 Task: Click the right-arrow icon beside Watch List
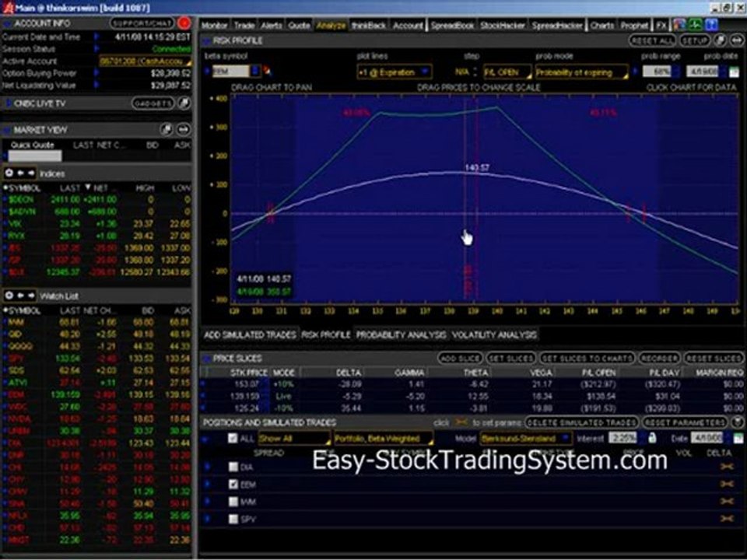pos(31,296)
